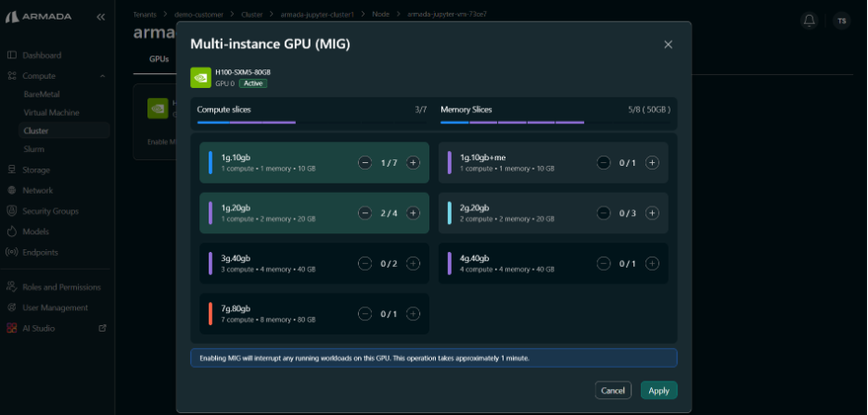Click the MIG interruption warning banner

click(433, 358)
